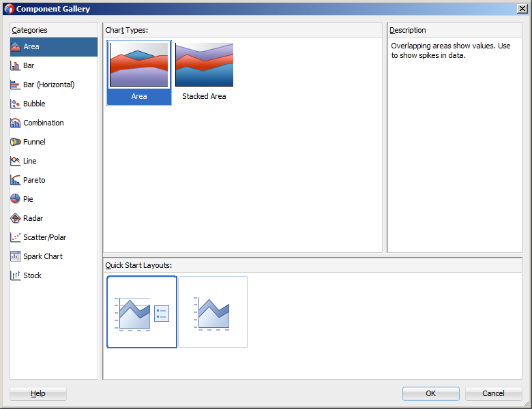The height and width of the screenshot is (409, 532).
Task: Choose the Stacked Area chart type thumbnail
Action: (204, 65)
